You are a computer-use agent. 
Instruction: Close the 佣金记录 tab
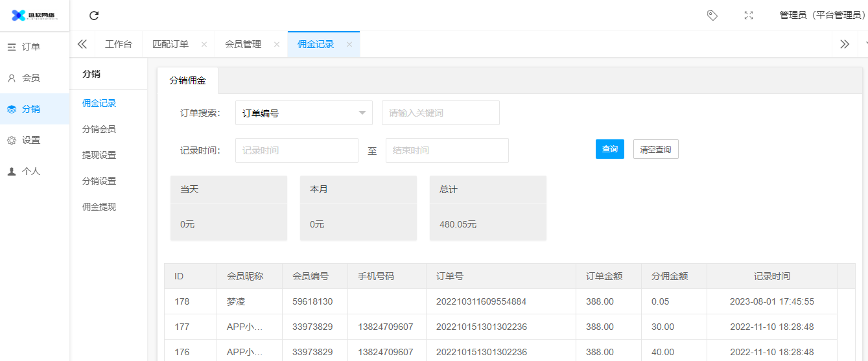click(349, 45)
